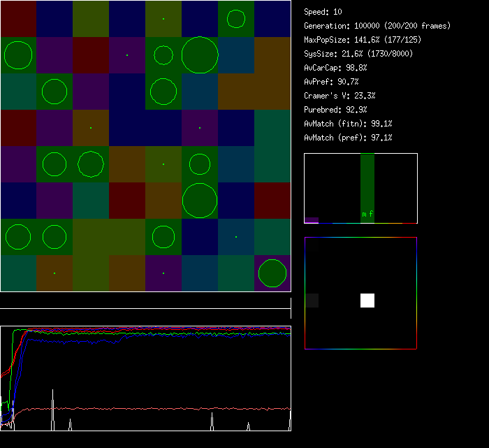489x448 pixels.
Task: Select the small purple bar in the histogram panel
Action: (x=312, y=220)
